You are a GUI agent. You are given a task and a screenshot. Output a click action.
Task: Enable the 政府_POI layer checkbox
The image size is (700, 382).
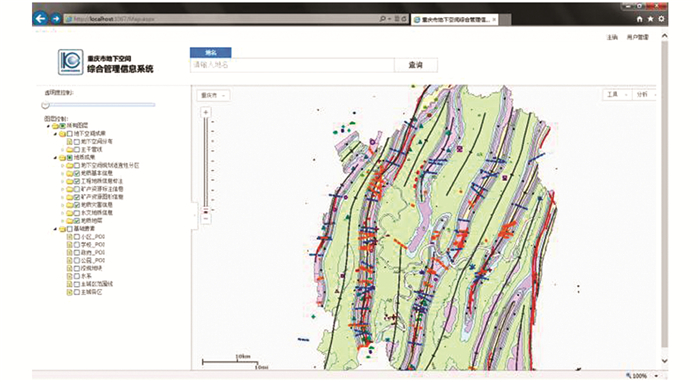point(77,253)
